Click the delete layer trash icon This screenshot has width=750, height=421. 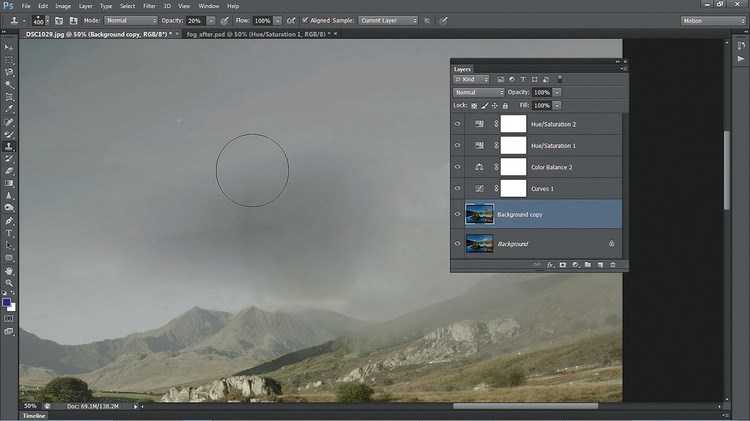tap(613, 265)
